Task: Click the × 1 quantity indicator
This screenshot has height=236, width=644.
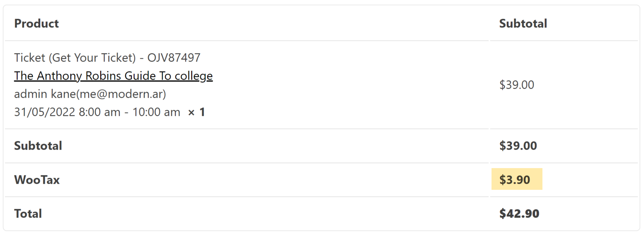Action: 196,112
